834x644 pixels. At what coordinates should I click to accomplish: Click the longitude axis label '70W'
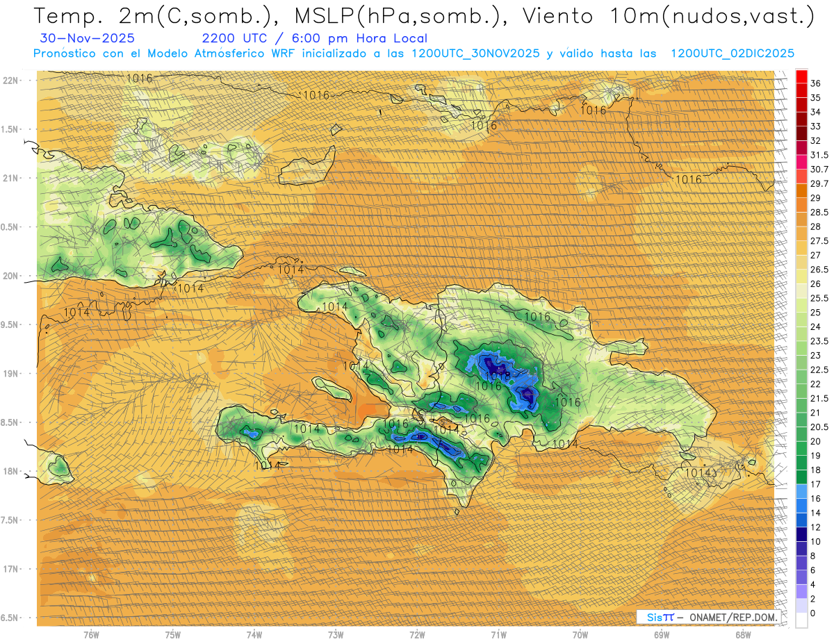click(580, 635)
